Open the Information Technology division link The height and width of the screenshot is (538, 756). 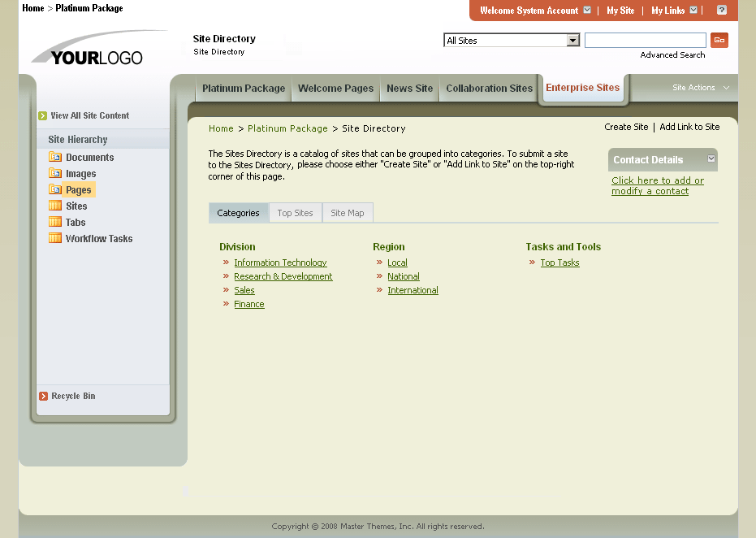tap(280, 262)
